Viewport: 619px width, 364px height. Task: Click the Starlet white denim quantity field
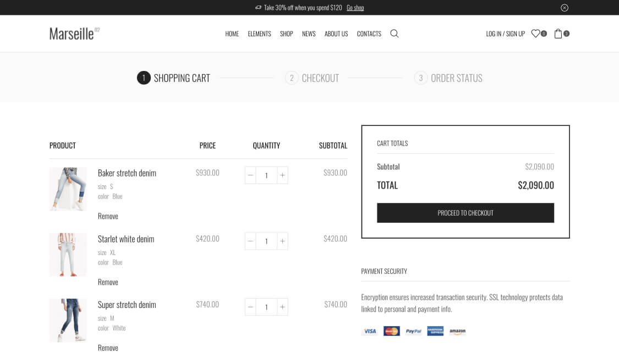click(266, 241)
